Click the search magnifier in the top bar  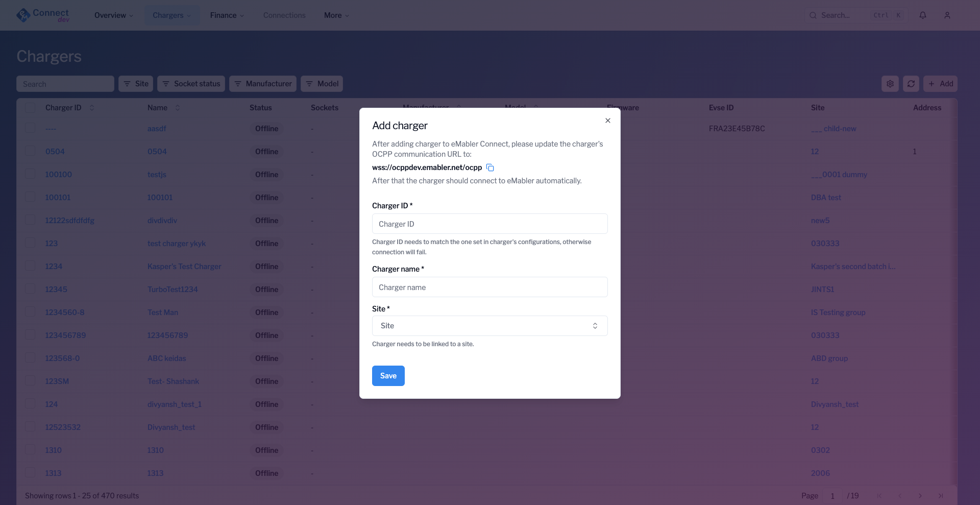tap(813, 15)
